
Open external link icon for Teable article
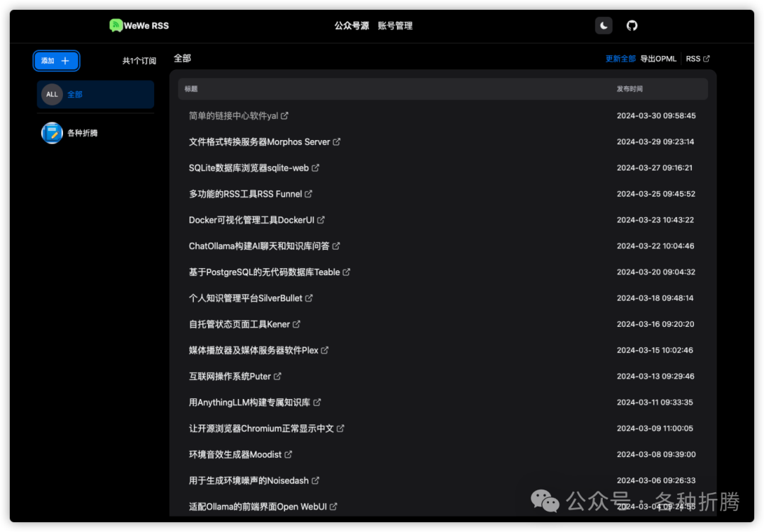click(x=347, y=272)
